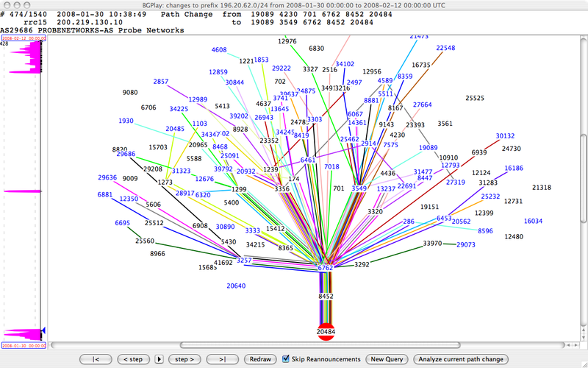Toggle Skip Reannouncements checkbox
The height and width of the screenshot is (368, 588).
pos(287,359)
